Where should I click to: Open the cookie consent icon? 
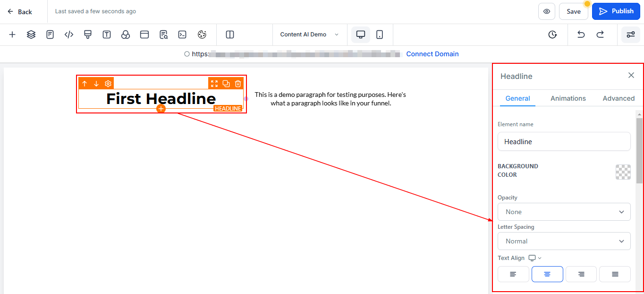pos(202,35)
